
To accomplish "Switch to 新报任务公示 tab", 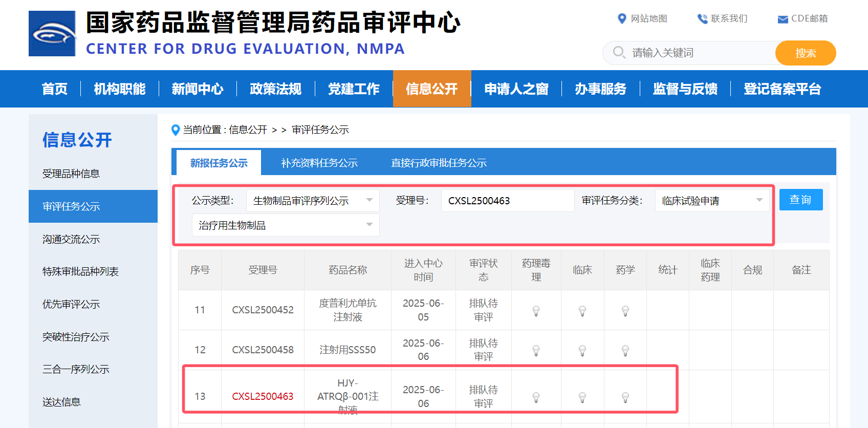I will (219, 163).
